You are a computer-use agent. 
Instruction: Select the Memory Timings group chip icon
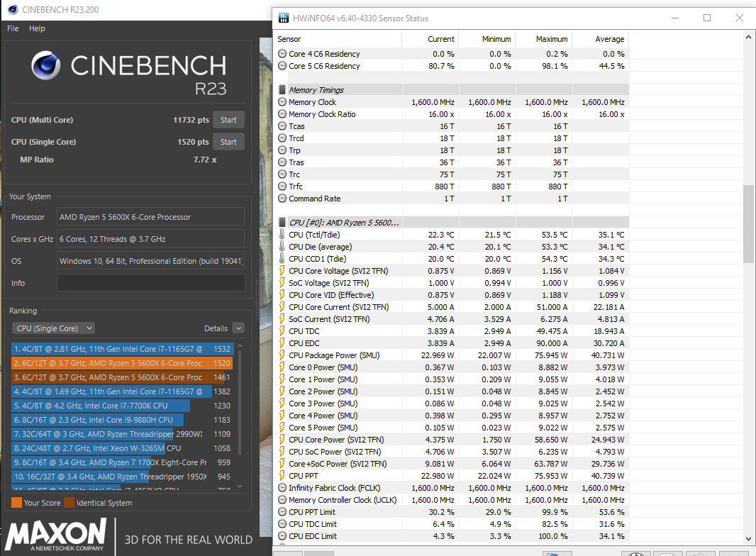282,89
